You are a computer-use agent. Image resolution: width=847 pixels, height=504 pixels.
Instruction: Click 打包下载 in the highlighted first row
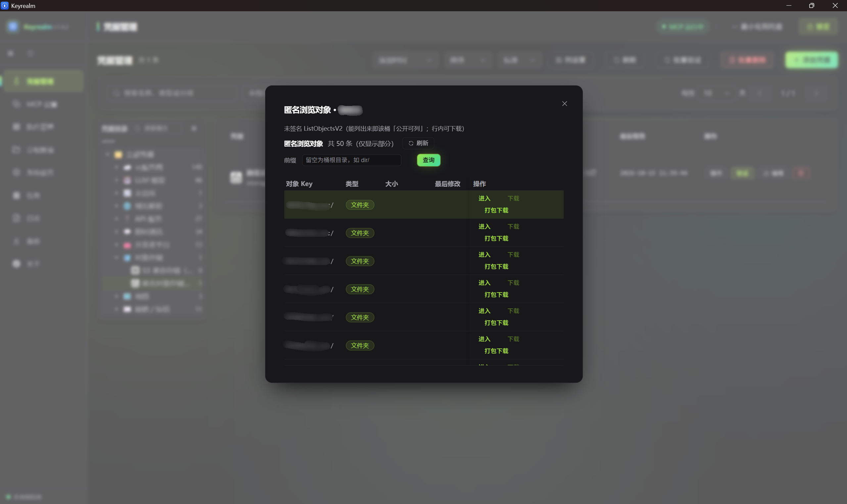click(x=496, y=210)
